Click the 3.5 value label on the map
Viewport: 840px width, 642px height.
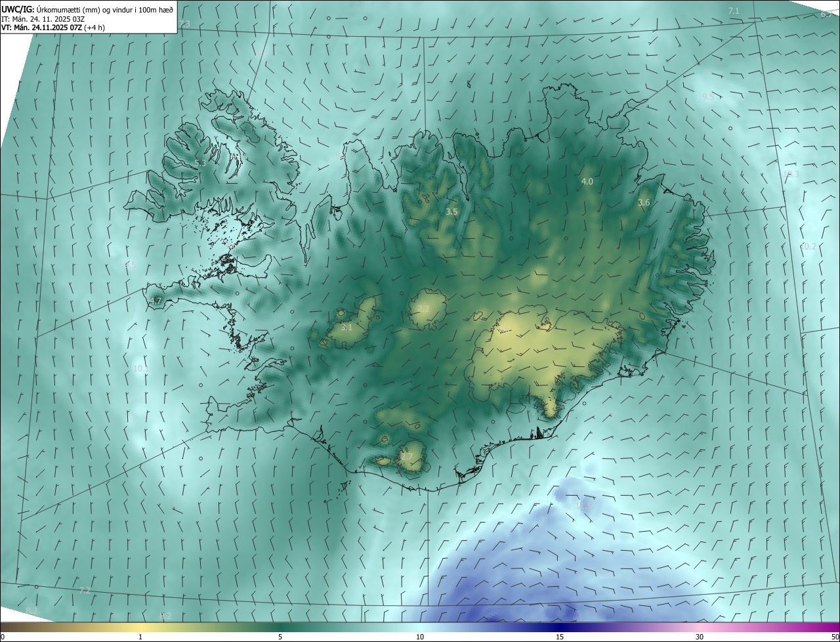(x=451, y=212)
